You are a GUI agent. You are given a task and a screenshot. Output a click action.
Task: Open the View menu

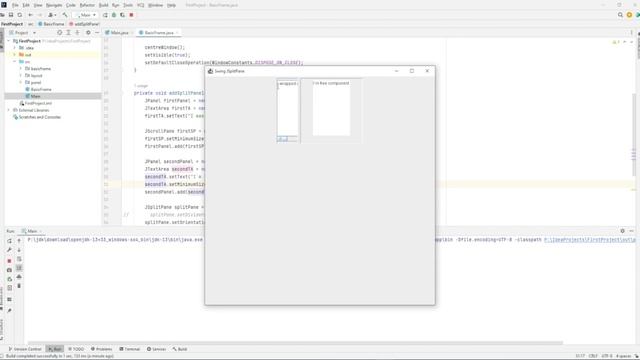pos(38,5)
